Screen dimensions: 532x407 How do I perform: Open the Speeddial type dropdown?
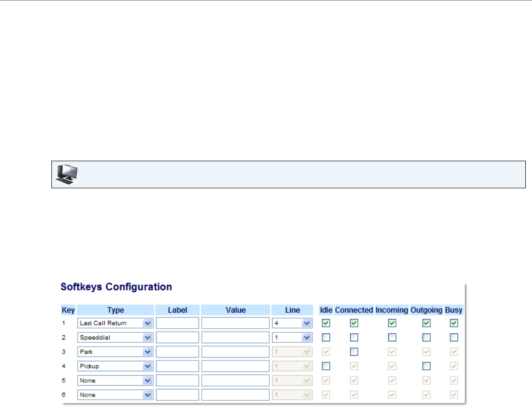click(x=115, y=338)
